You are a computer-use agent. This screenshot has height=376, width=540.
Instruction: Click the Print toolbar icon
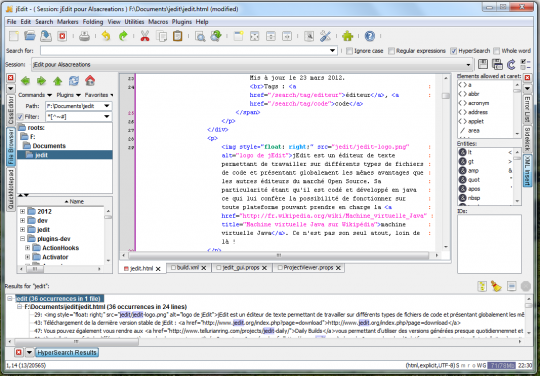84,36
